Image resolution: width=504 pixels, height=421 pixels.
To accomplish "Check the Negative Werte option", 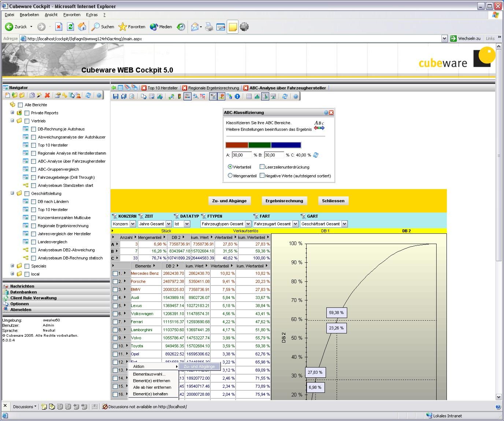I will tap(262, 176).
